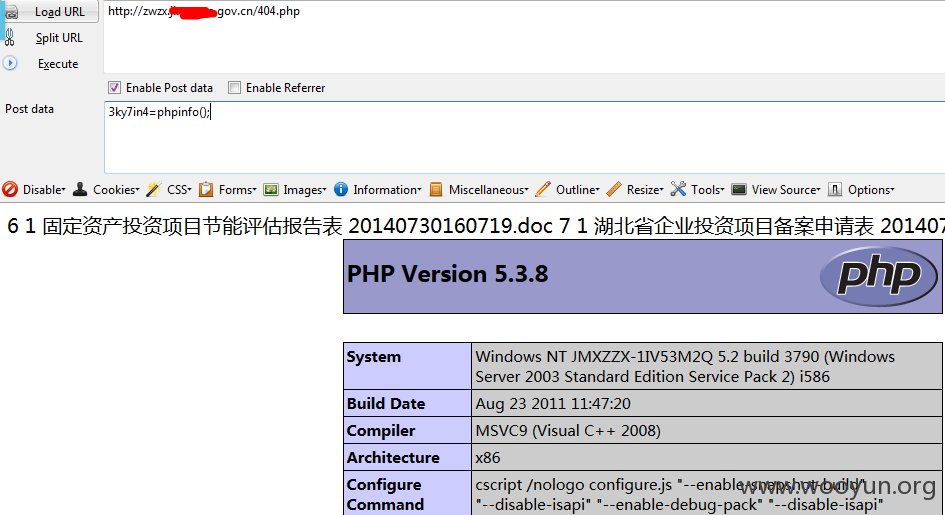The width and height of the screenshot is (945, 515).
Task: Click the Forms clipboard icon
Action: pos(206,189)
